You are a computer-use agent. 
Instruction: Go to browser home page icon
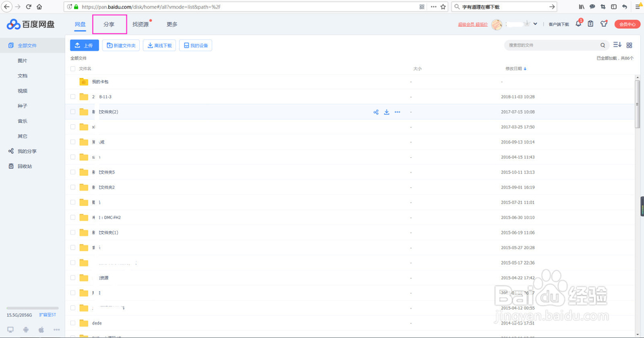pyautogui.click(x=39, y=6)
